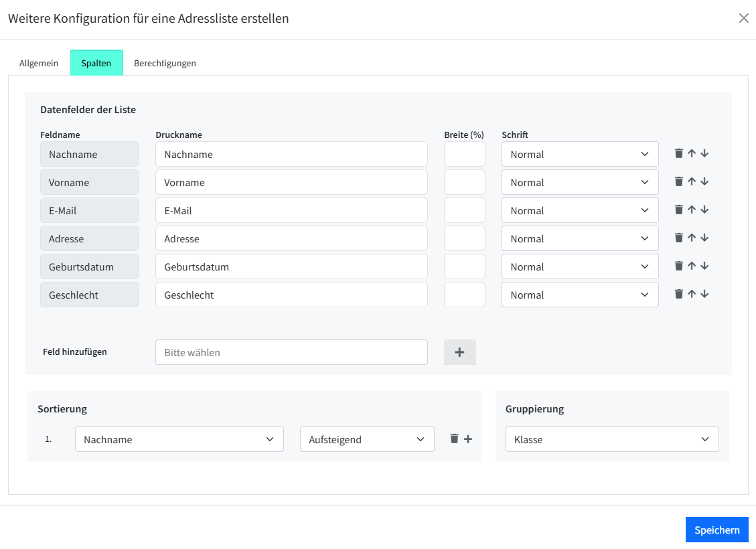Delete the Geschlecht field row
756x549 pixels.
(x=679, y=294)
